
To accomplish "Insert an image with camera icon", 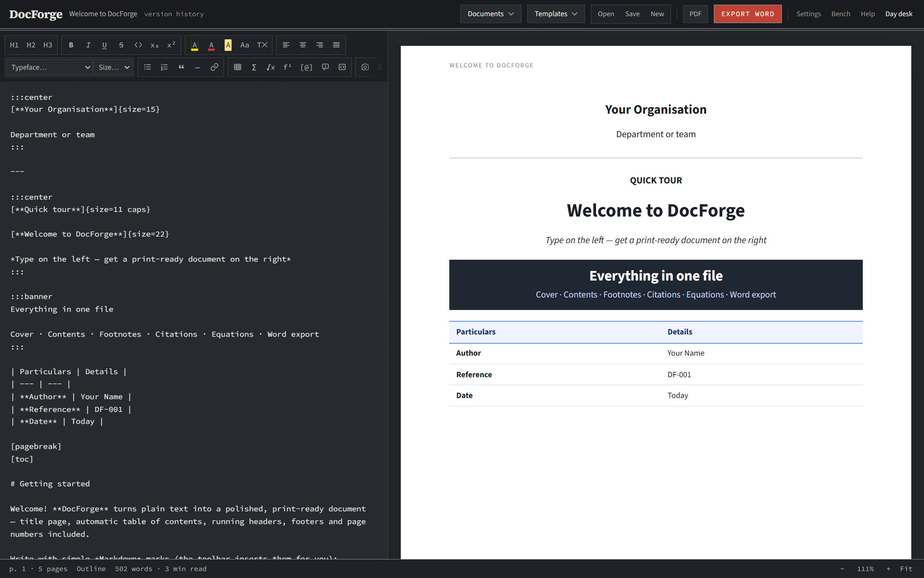I will (x=365, y=67).
